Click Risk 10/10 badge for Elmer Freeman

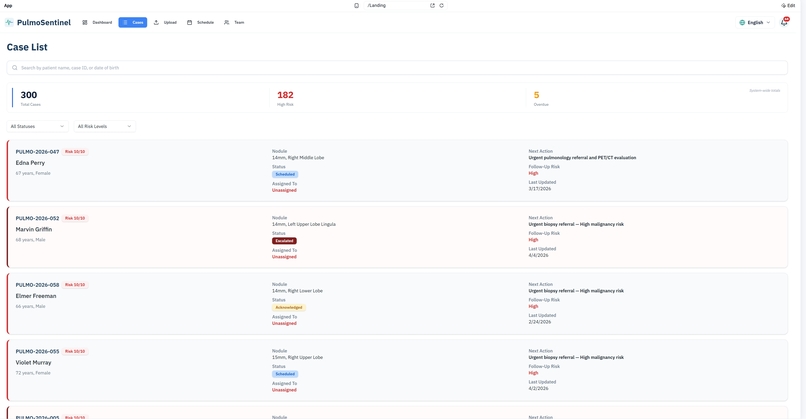point(75,285)
